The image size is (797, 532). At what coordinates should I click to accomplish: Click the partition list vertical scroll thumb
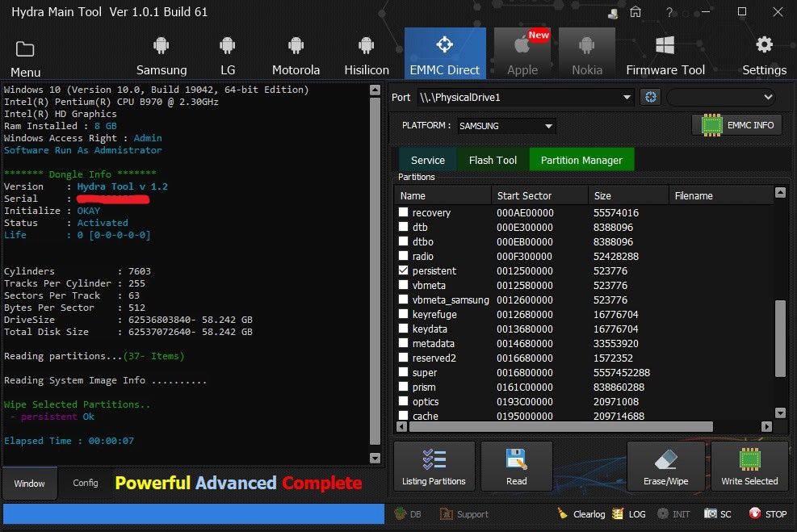[x=780, y=338]
